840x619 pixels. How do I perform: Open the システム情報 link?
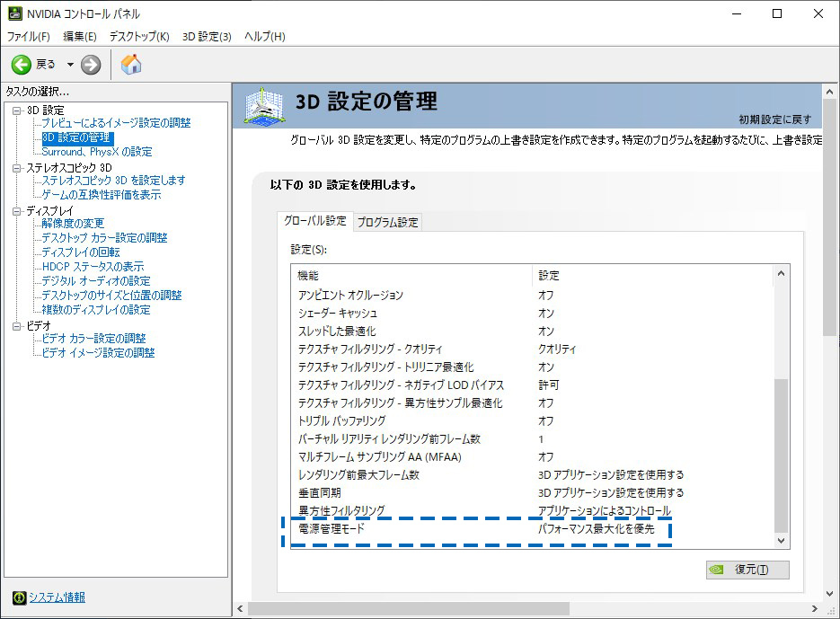[57, 597]
